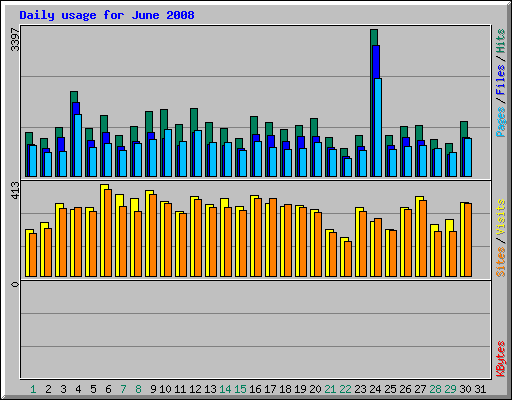Screen dimensions: 512x400
Task: Select green weekend day label 21
Action: pyautogui.click(x=330, y=389)
